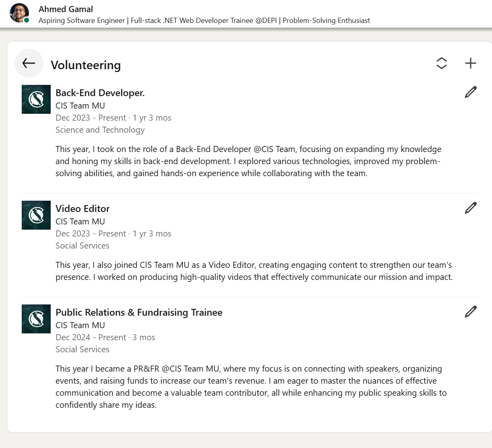
Task: Edit the Video Editor entry
Action: [x=470, y=208]
